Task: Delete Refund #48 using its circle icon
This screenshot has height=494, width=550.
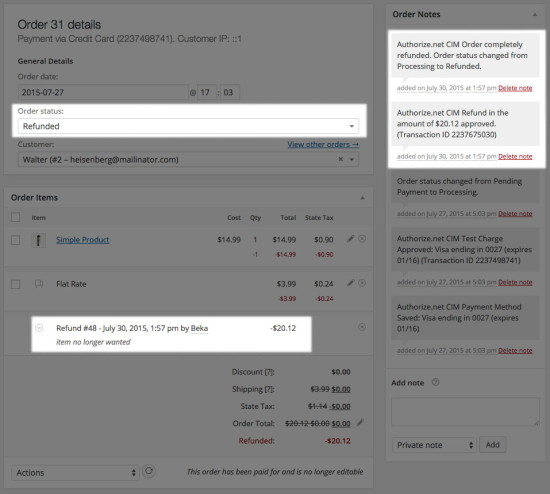Action: (x=362, y=327)
